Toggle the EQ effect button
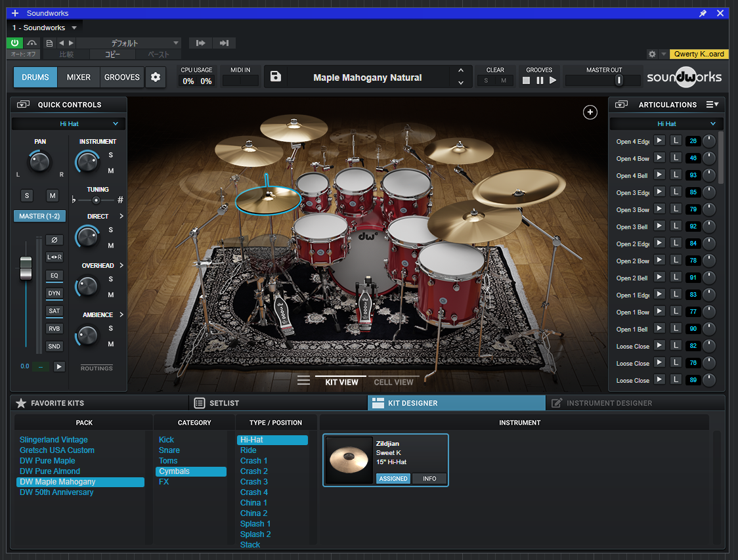Image resolution: width=738 pixels, height=560 pixels. click(x=54, y=276)
